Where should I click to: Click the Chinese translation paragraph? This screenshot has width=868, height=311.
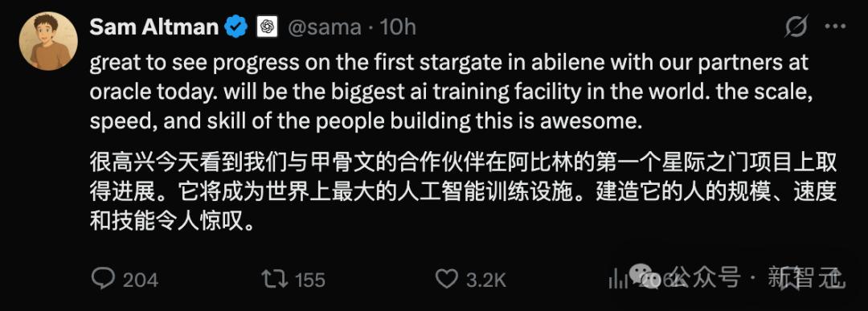click(464, 193)
